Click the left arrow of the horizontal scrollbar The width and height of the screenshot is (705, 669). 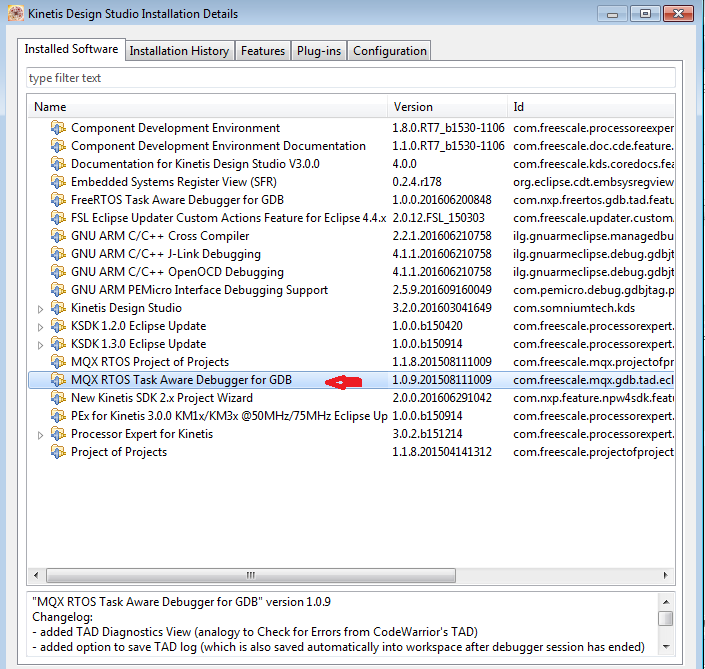pyautogui.click(x=36, y=575)
